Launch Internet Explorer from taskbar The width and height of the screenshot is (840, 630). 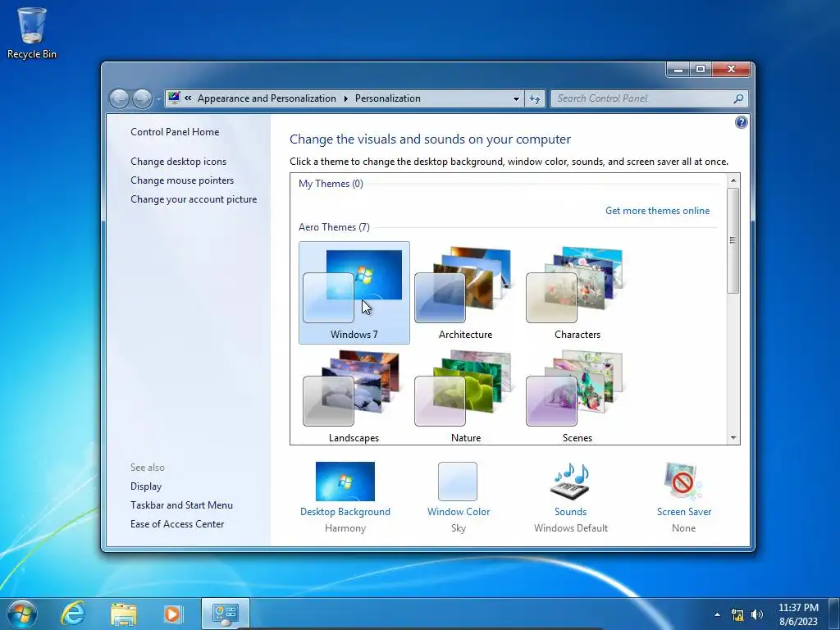pos(73,614)
